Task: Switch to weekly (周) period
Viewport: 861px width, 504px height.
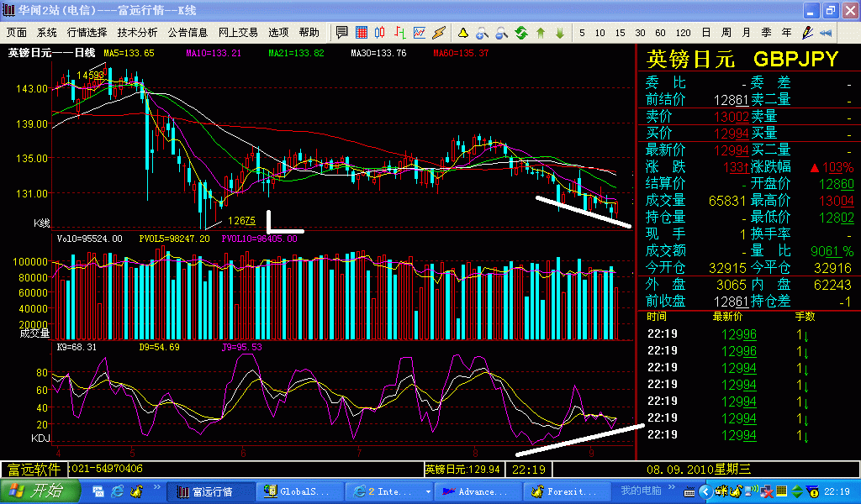Action: pyautogui.click(x=726, y=33)
